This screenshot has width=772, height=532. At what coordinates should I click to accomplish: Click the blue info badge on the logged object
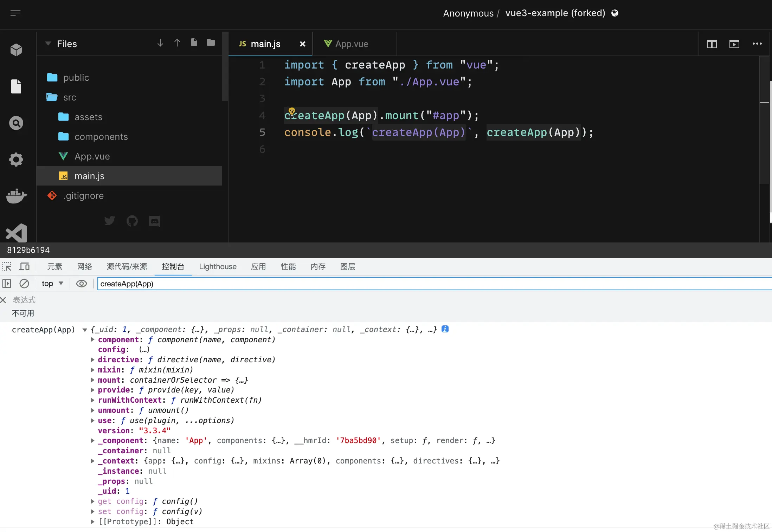(x=445, y=329)
